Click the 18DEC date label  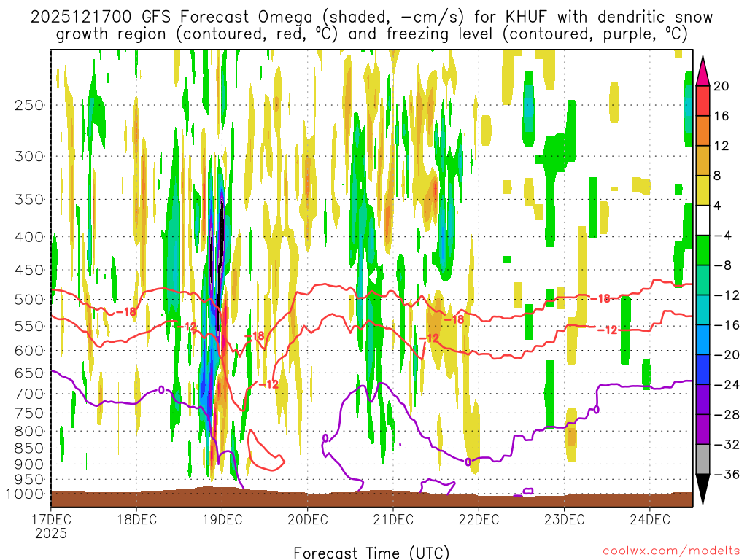[136, 519]
